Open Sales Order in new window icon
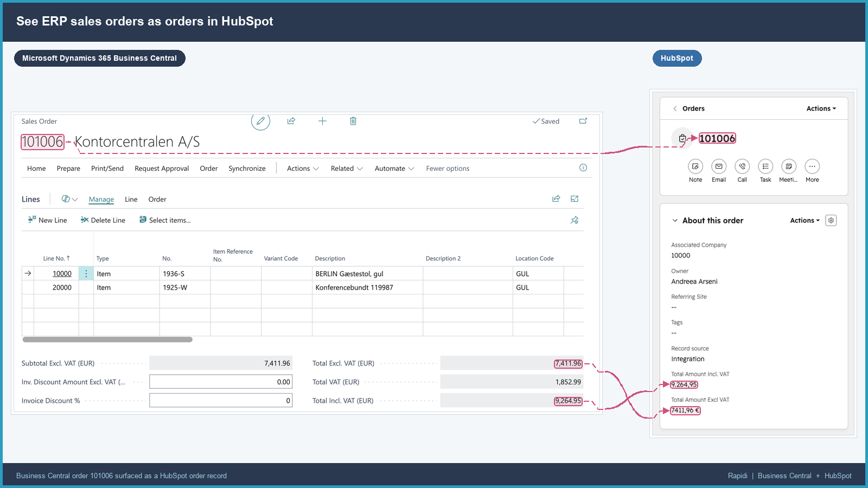The height and width of the screenshot is (488, 868). (x=583, y=121)
